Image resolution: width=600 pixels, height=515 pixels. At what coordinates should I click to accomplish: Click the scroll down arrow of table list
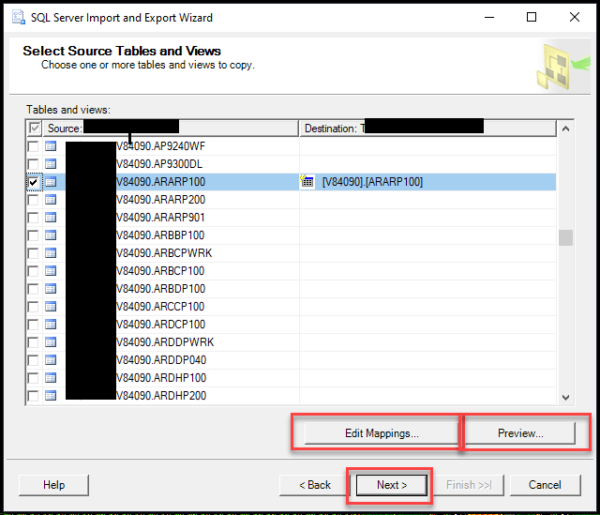(566, 398)
